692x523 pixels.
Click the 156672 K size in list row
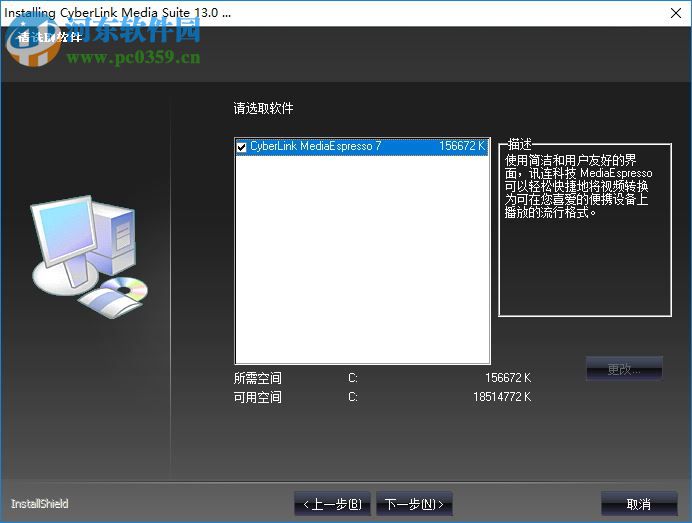pos(462,146)
